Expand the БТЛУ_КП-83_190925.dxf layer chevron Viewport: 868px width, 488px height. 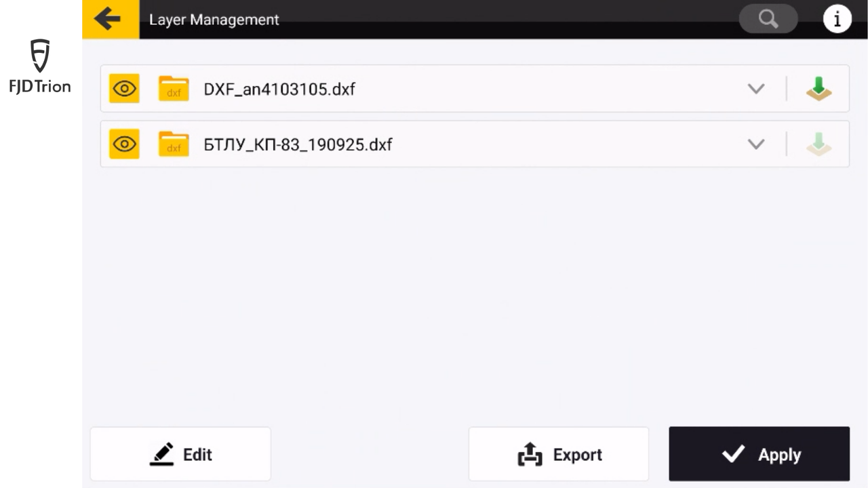pyautogui.click(x=756, y=144)
